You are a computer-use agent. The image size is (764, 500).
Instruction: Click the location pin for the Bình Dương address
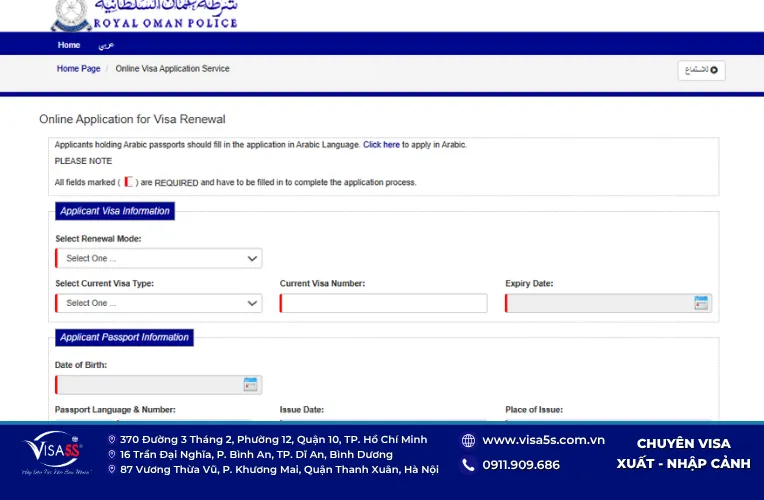point(112,455)
